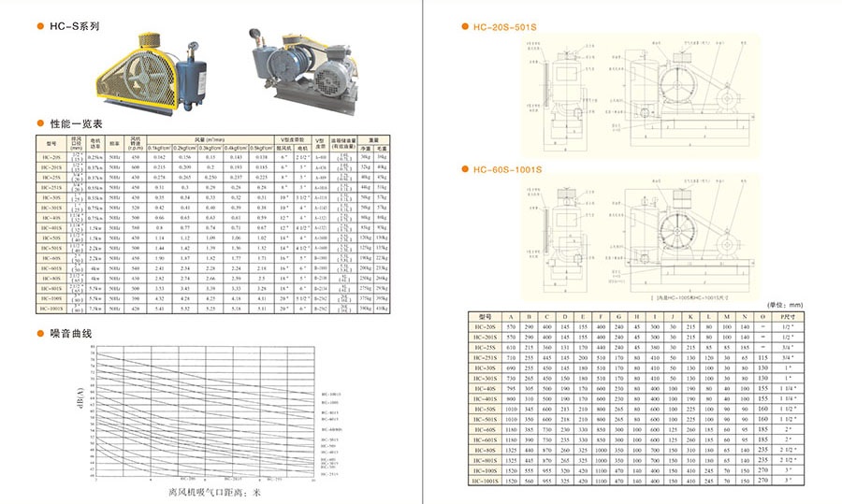This screenshot has width=842, height=504.
Task: Click the 噪音曲线 section title
Action: 71,333
